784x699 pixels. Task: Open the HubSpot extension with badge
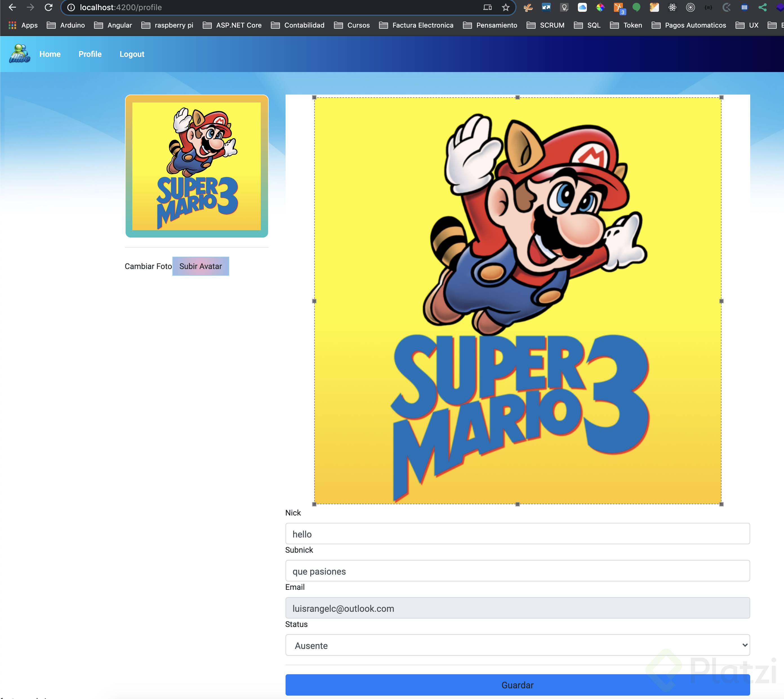[x=619, y=8]
